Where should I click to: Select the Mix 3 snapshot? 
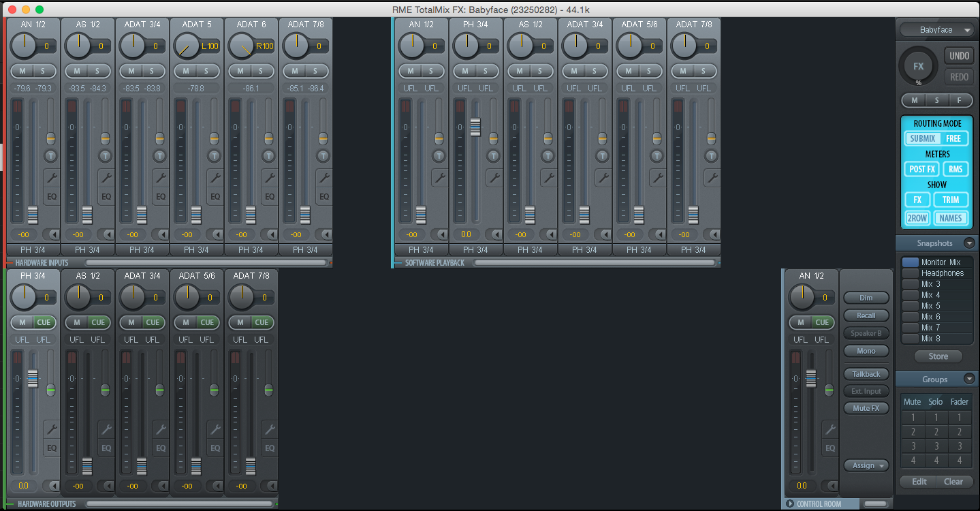click(937, 284)
